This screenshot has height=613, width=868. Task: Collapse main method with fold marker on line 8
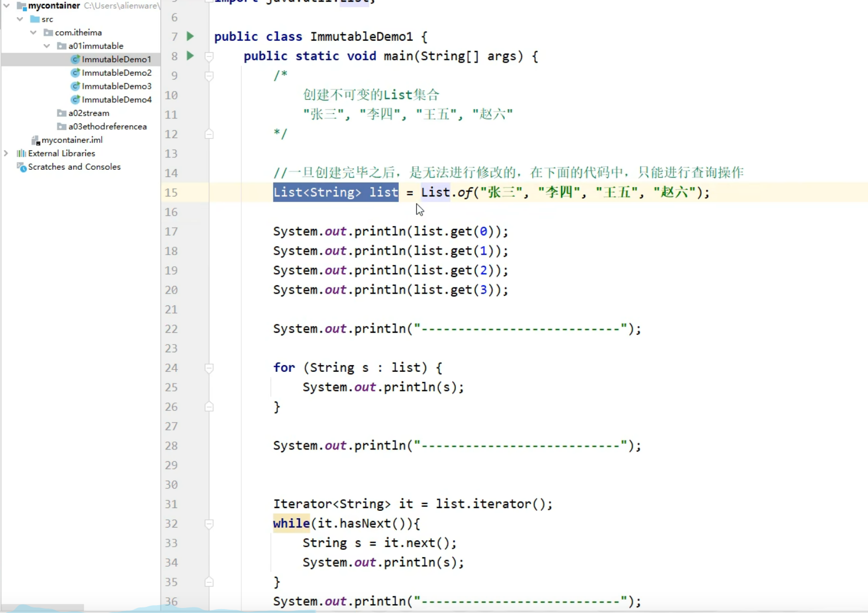click(x=209, y=56)
